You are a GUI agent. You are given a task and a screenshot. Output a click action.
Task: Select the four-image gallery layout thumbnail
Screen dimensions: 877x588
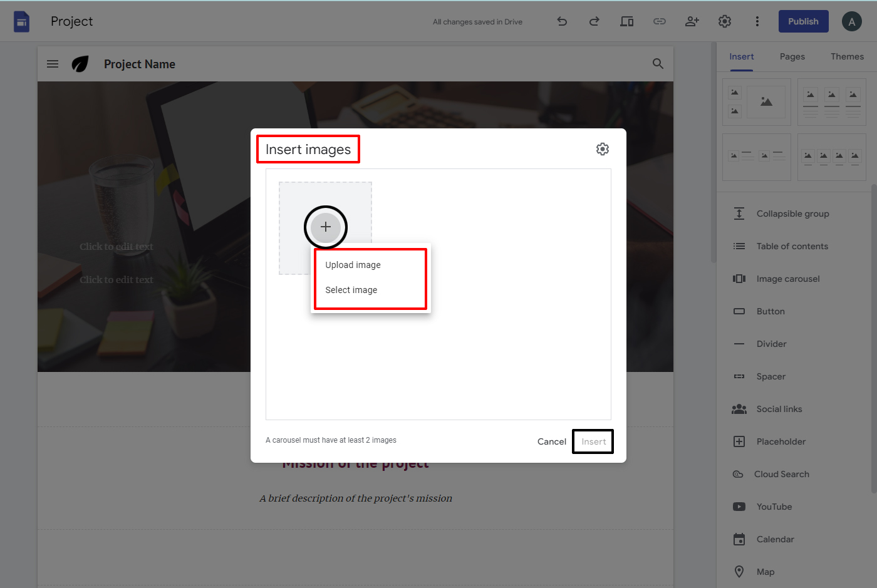(x=832, y=157)
